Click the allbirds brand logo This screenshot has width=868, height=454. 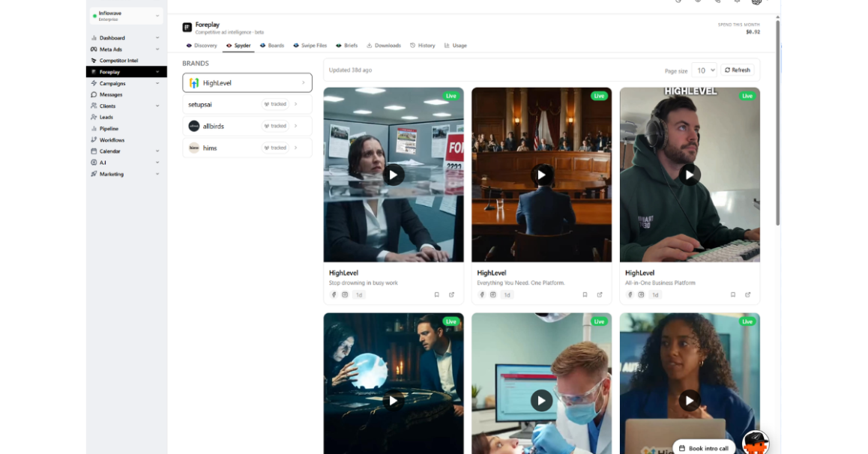pos(193,126)
